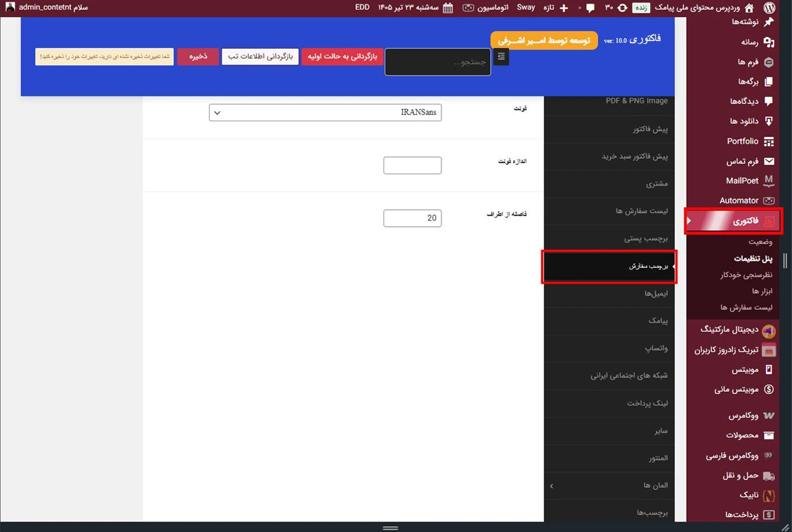Click the برگه‌ها pages icon
Viewport: 792px width, 532px height.
tap(768, 82)
